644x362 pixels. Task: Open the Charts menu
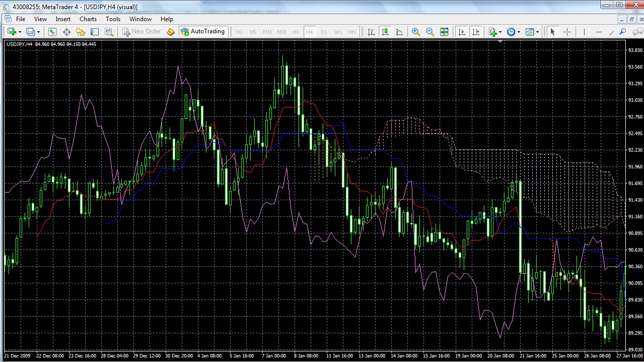click(x=88, y=19)
